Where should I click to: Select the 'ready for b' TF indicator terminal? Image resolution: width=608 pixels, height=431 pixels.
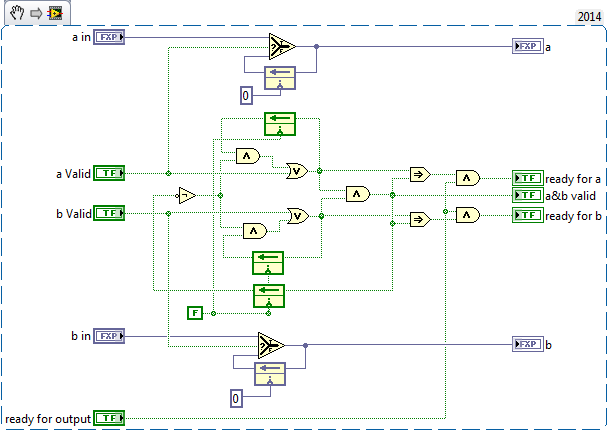tap(528, 215)
